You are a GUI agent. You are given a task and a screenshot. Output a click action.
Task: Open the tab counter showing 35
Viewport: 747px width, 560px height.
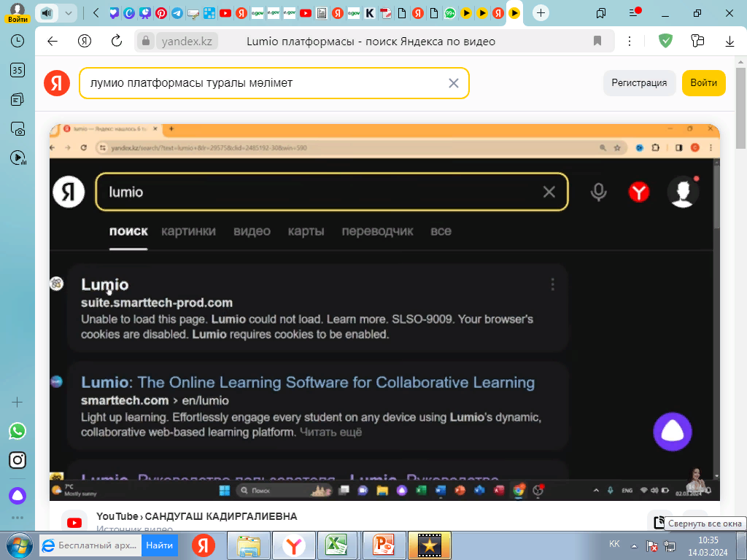click(x=18, y=70)
